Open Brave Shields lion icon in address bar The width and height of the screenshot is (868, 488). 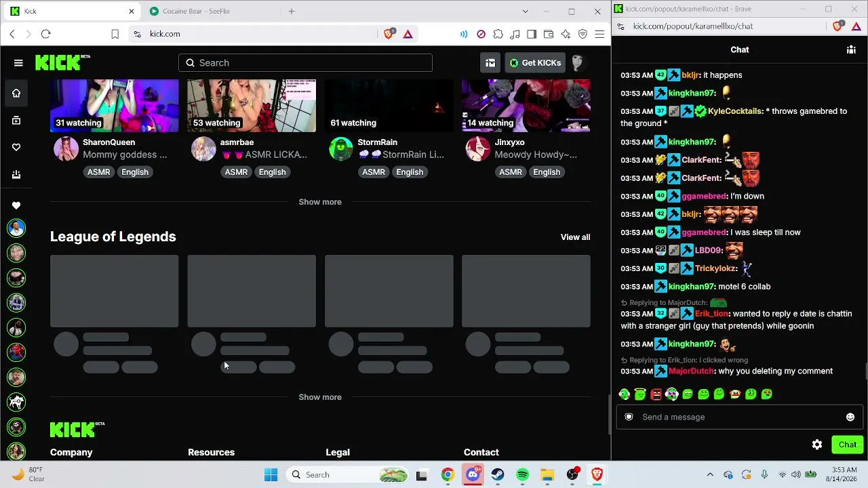click(389, 34)
